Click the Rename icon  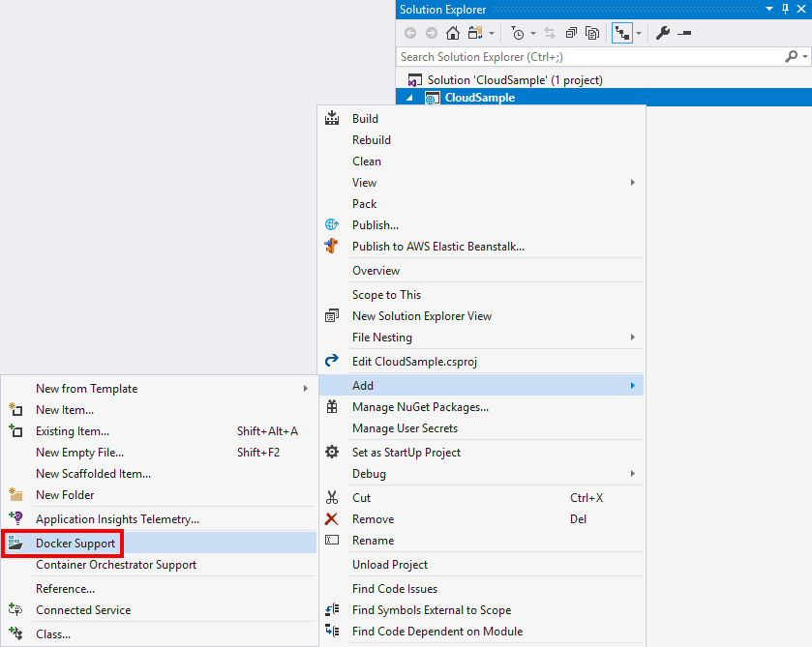tap(332, 540)
